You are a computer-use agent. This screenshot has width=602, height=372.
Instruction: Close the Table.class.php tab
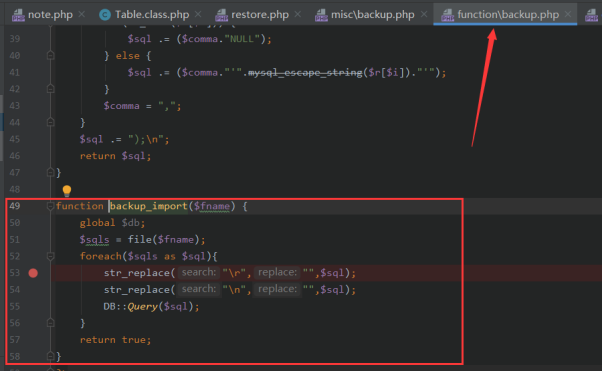click(198, 15)
